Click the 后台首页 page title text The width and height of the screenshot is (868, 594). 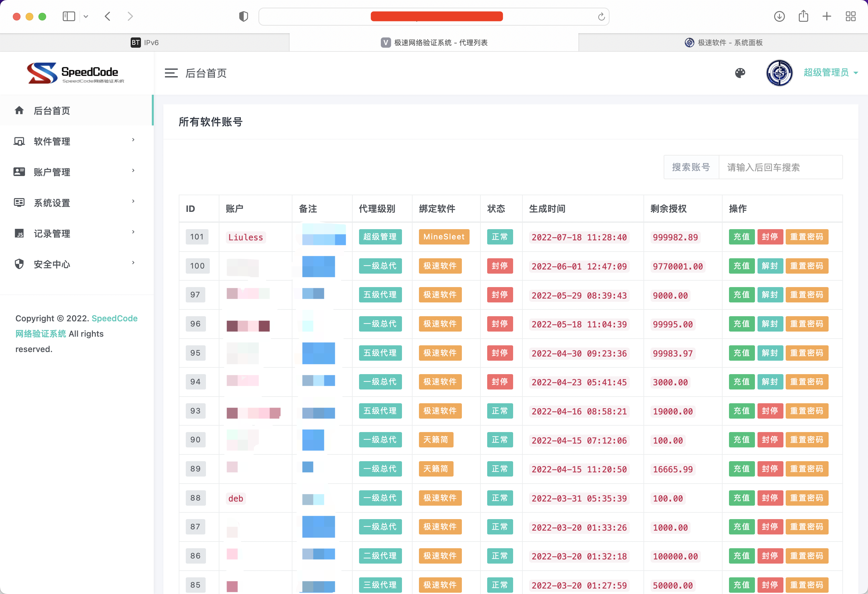[x=206, y=73]
